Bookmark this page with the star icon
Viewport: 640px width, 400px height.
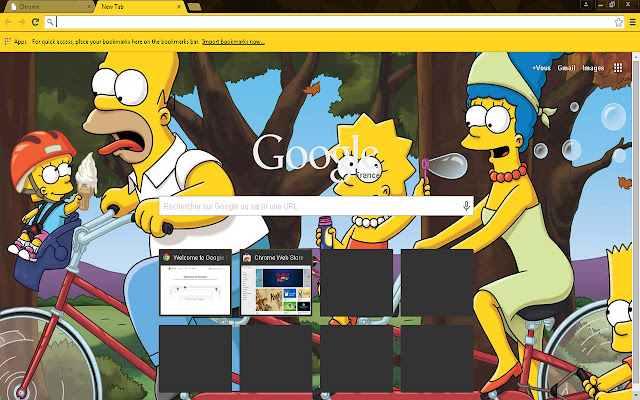pos(619,22)
